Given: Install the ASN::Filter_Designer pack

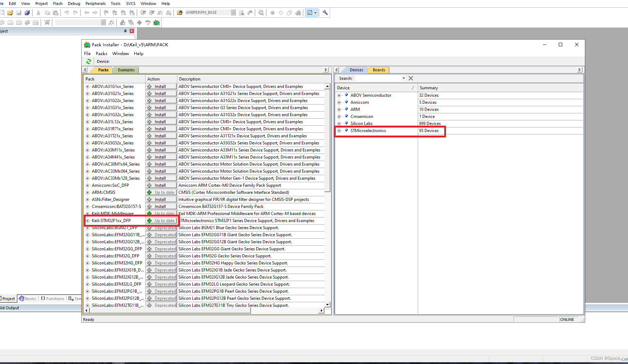Looking at the screenshot, I should tap(161, 199).
